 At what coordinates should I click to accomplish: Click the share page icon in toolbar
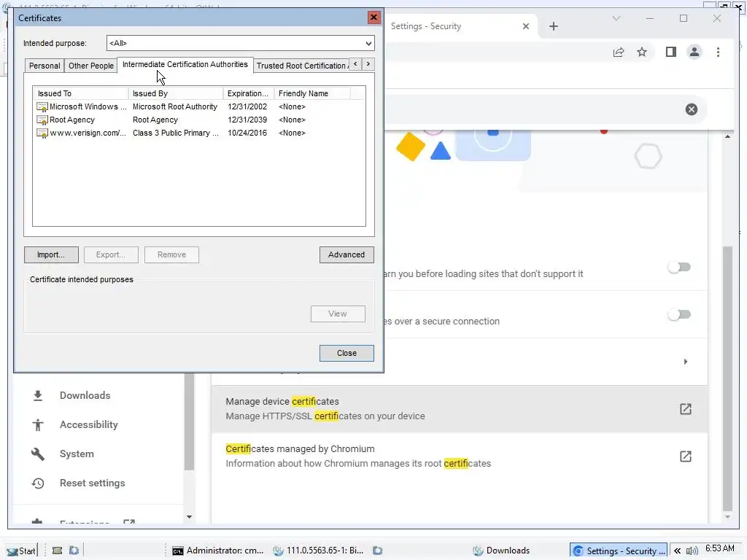click(619, 52)
